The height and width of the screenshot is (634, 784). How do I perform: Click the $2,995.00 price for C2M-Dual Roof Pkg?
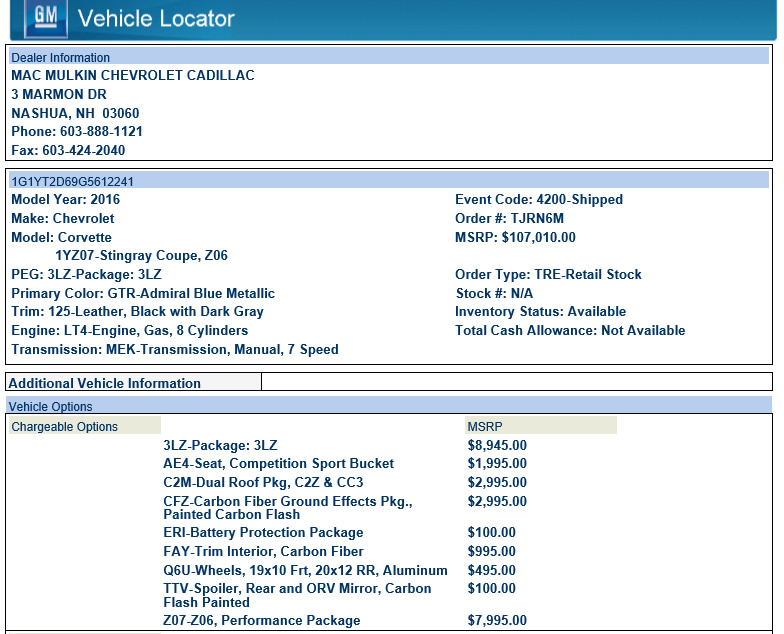pos(497,482)
